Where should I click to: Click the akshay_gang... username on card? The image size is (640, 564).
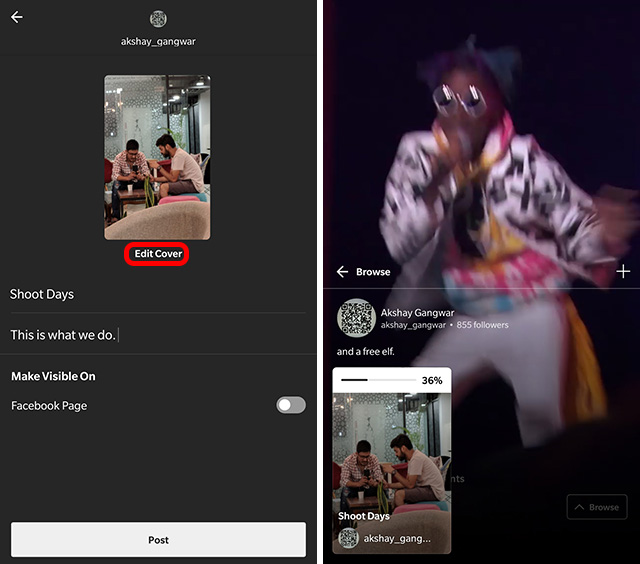[x=398, y=538]
